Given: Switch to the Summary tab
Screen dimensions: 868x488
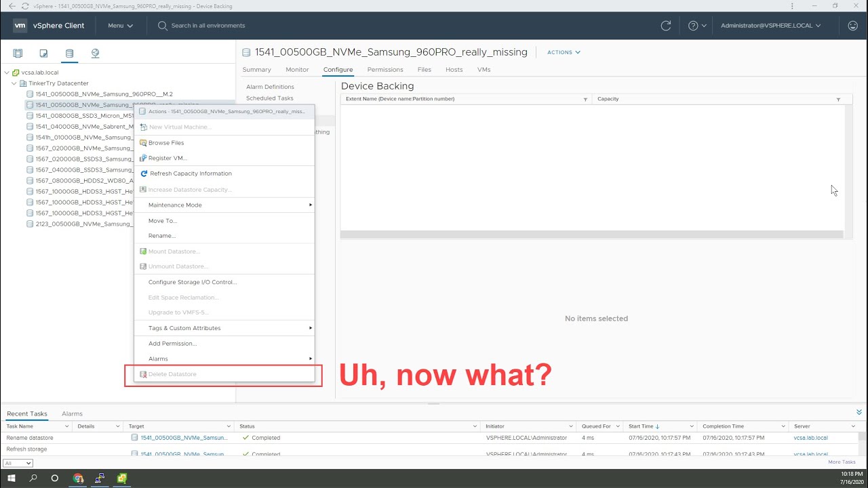Looking at the screenshot, I should tap(257, 70).
